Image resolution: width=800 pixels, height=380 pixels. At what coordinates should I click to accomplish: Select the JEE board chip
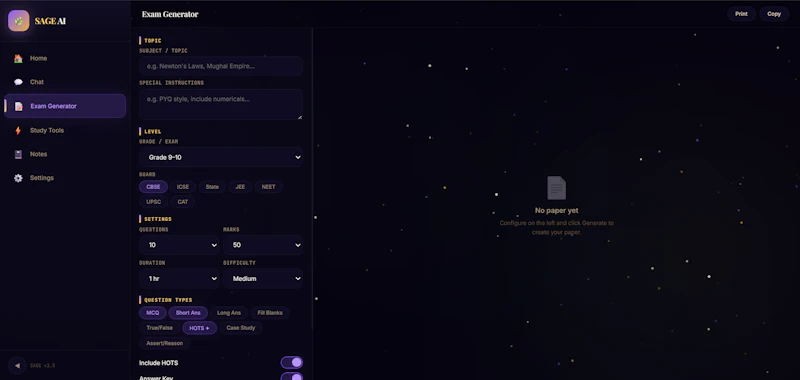240,187
